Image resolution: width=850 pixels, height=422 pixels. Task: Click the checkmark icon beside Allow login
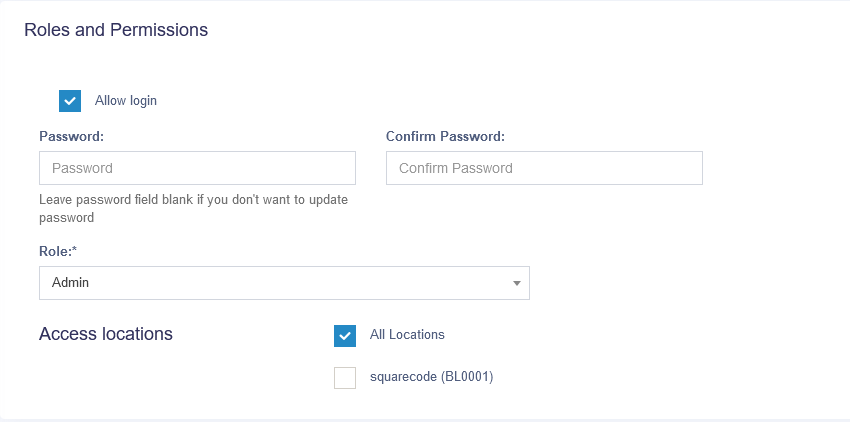[x=70, y=101]
